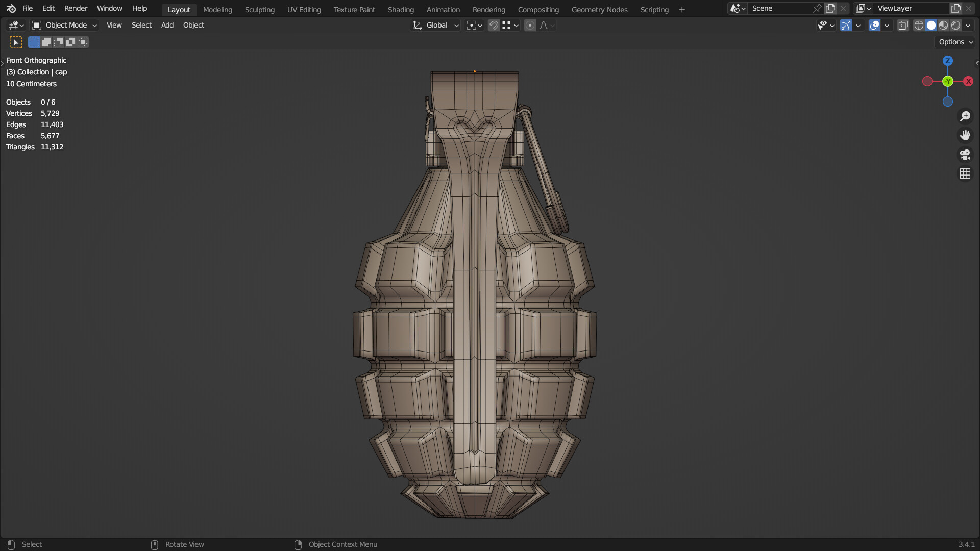
Task: Click Add to insert a new object
Action: [166, 25]
